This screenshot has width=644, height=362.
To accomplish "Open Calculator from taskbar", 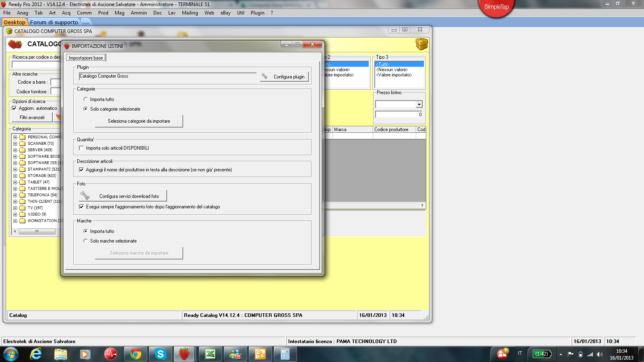I will click(285, 354).
